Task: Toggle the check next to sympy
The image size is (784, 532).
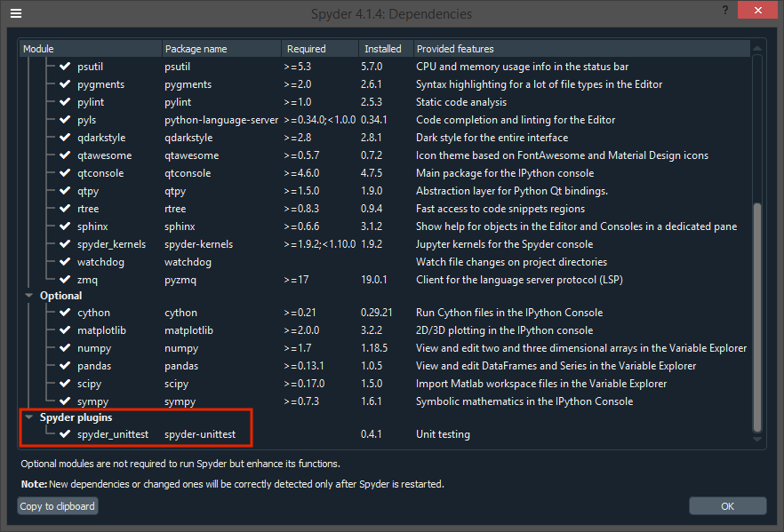Action: pyautogui.click(x=65, y=401)
